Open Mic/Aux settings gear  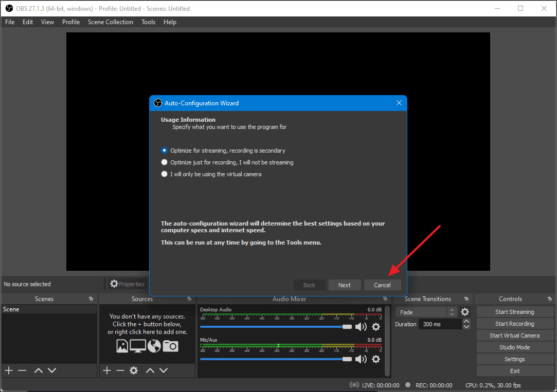[376, 359]
